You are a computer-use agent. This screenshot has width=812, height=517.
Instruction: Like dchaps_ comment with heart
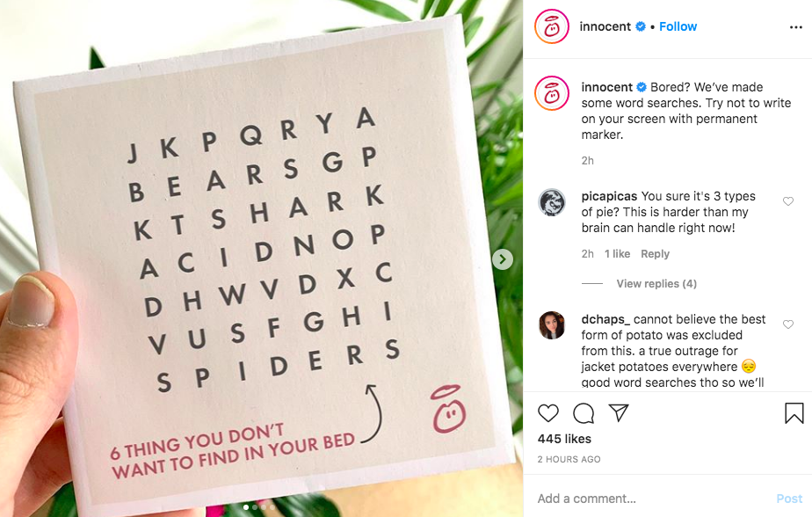tap(788, 324)
